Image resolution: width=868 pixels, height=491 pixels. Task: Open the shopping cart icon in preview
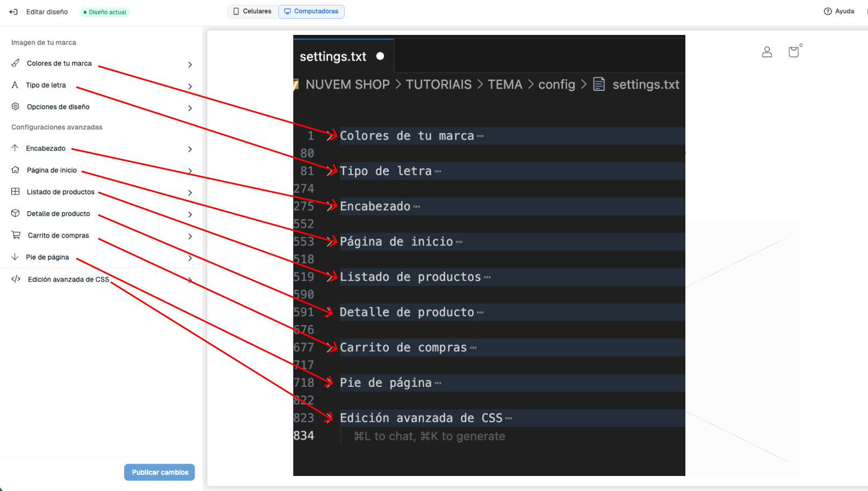point(793,52)
